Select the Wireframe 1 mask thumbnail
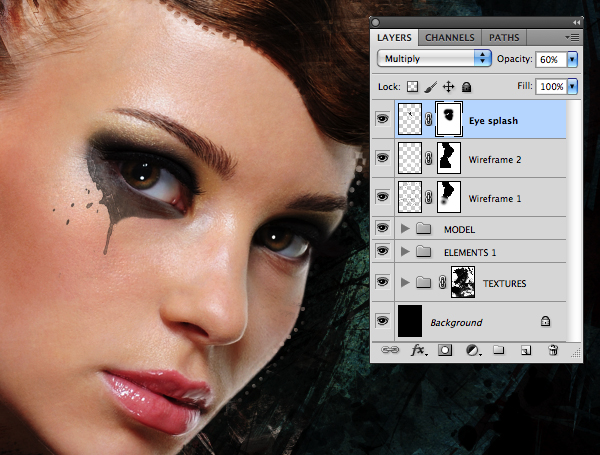This screenshot has width=600, height=455. [x=449, y=197]
